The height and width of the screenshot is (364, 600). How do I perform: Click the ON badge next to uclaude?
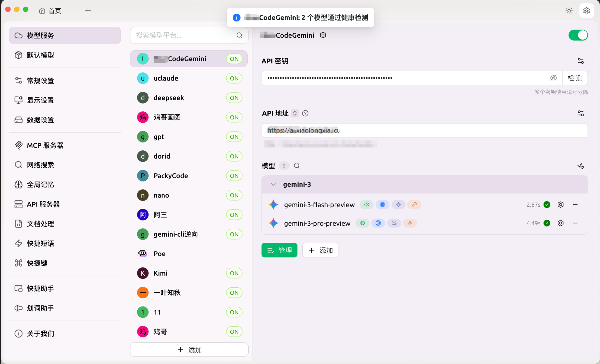[x=234, y=78]
